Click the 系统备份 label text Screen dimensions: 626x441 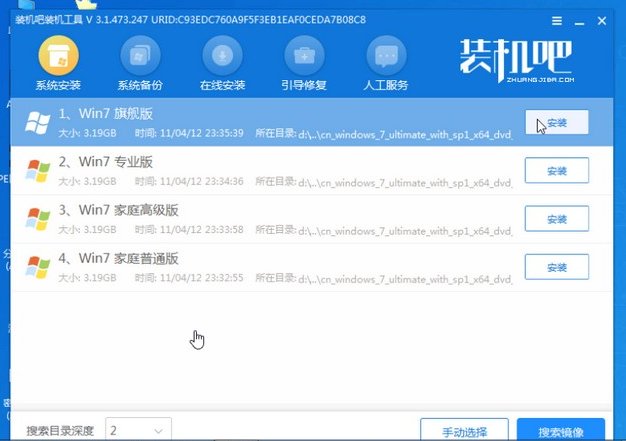coord(140,85)
